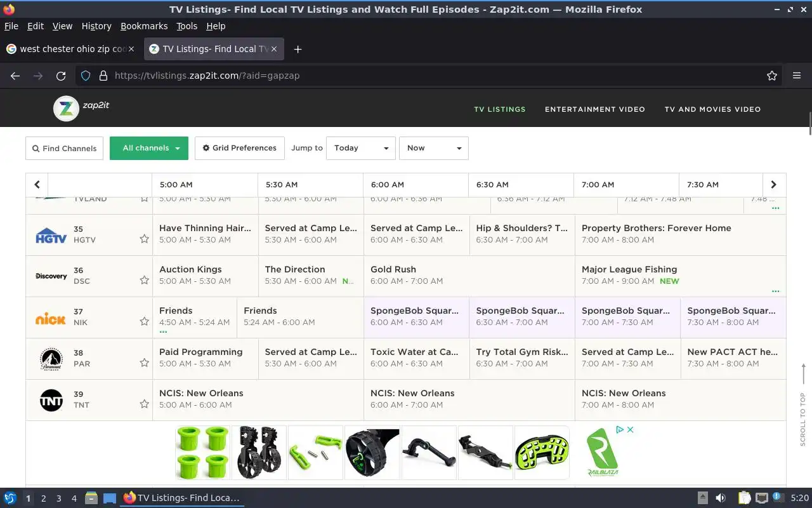The image size is (812, 508).
Task: Favorite the TVLAND channel star
Action: coord(144,199)
